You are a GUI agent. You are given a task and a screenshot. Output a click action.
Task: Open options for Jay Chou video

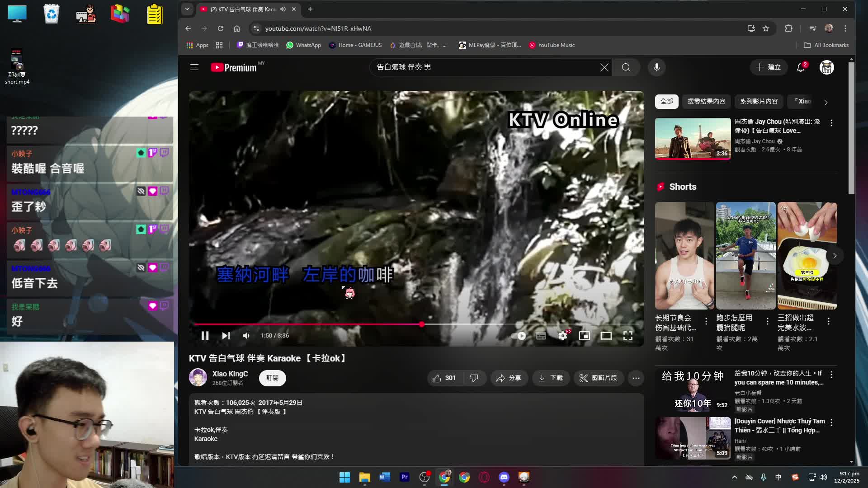(x=831, y=123)
